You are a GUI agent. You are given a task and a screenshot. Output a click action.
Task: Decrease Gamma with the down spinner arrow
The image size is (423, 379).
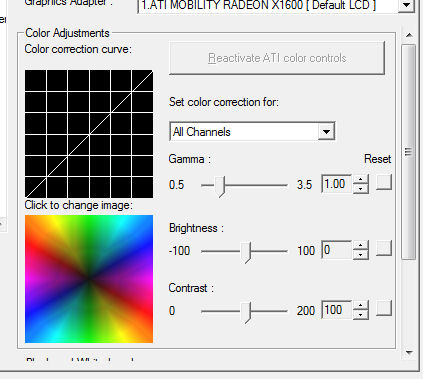point(360,189)
